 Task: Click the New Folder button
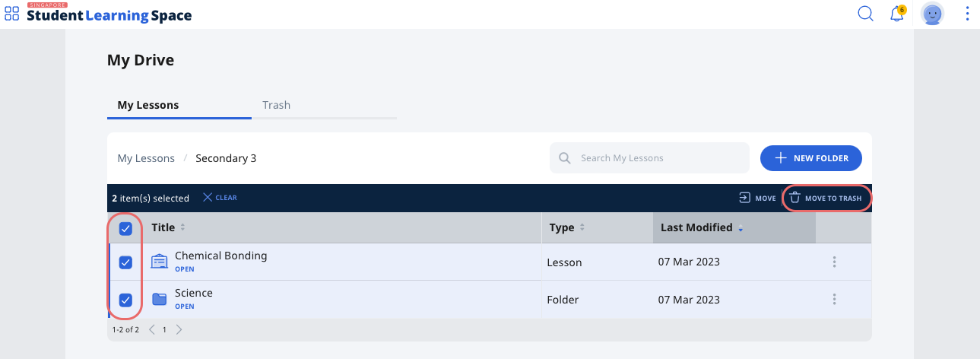tap(810, 158)
